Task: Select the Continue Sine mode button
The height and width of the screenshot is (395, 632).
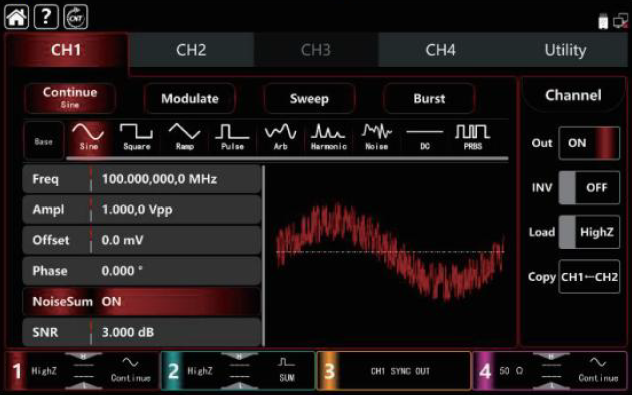Action: (70, 98)
